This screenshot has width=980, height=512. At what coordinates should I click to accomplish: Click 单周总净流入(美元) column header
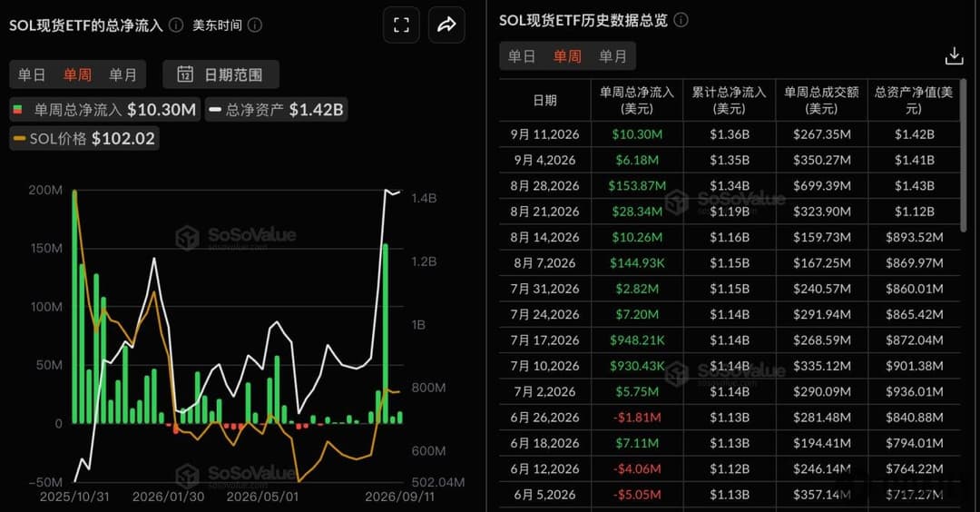click(637, 100)
